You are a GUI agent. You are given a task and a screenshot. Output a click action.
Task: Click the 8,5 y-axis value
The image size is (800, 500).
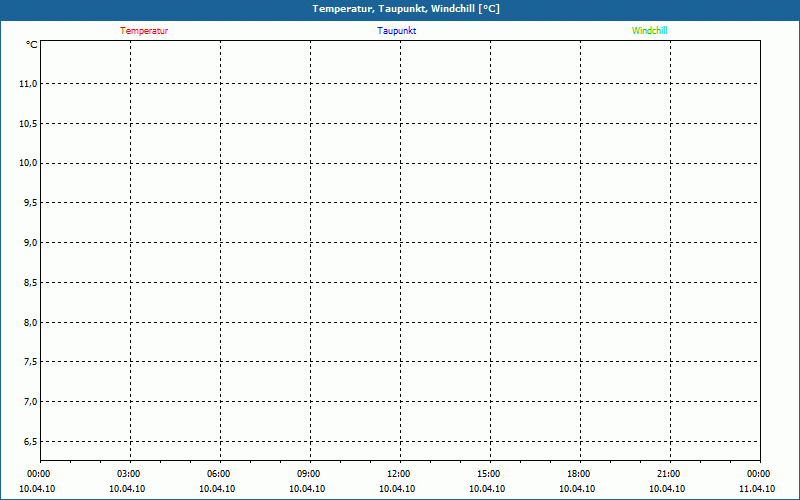[x=30, y=283]
